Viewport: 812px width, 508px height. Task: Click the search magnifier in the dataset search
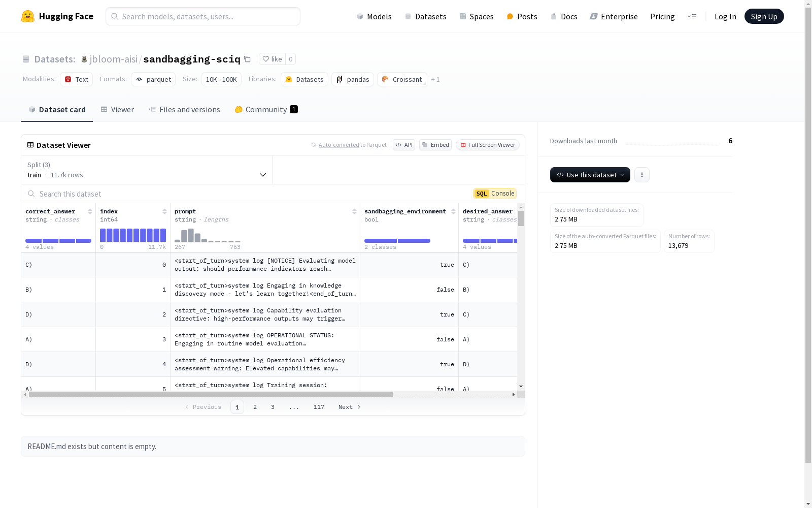click(31, 194)
